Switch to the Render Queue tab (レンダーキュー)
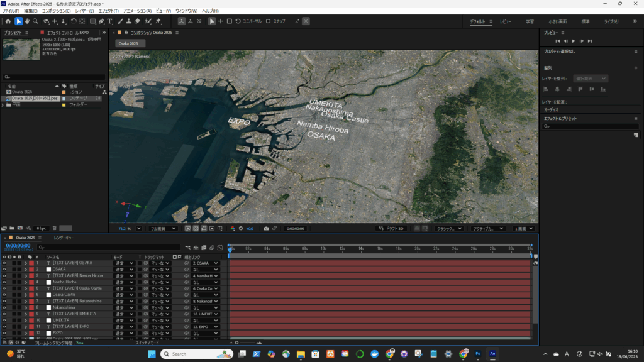644x362 pixels. point(64,238)
